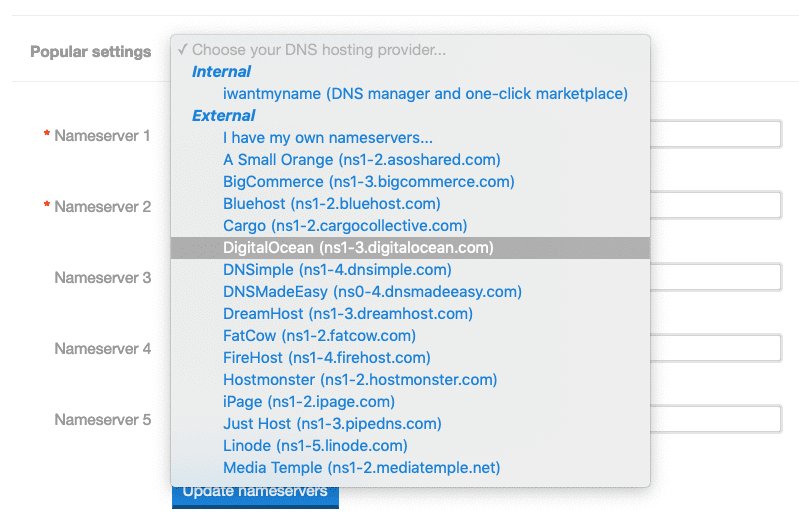Pick Media Temple from the list

pyautogui.click(x=361, y=468)
